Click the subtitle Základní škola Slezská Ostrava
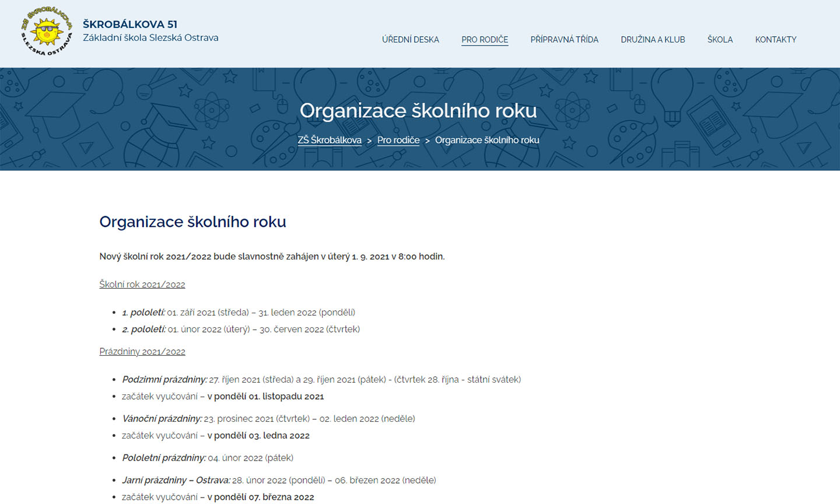This screenshot has height=504, width=840. pos(150,38)
